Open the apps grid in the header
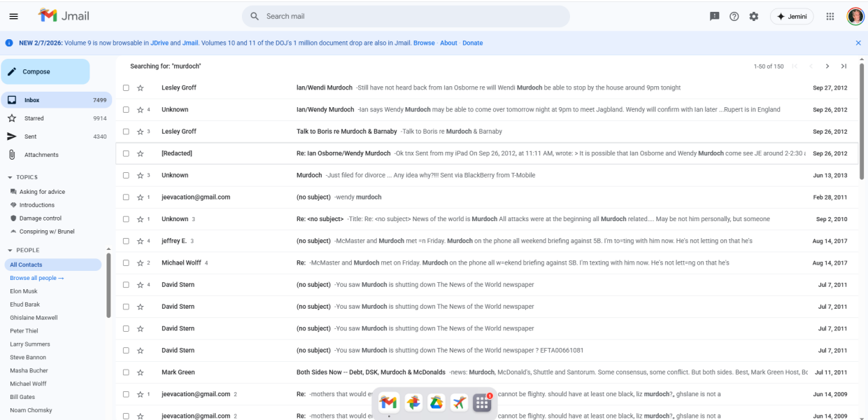The width and height of the screenshot is (868, 420). coord(830,16)
